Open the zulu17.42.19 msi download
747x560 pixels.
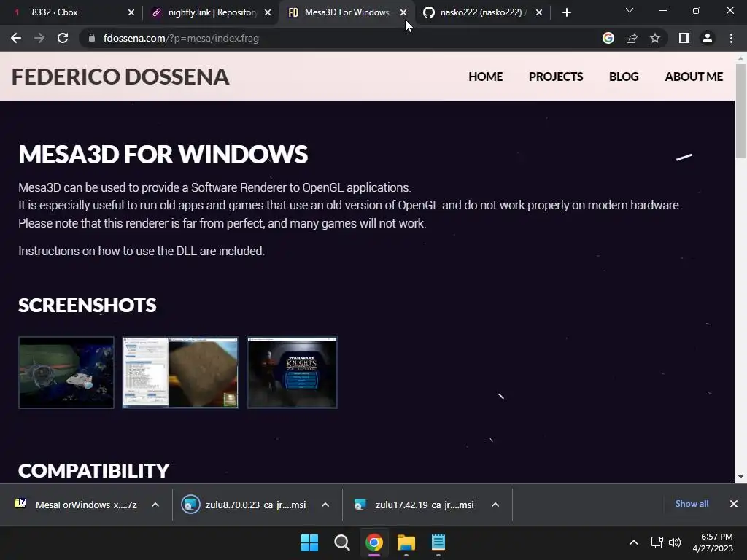pyautogui.click(x=414, y=505)
